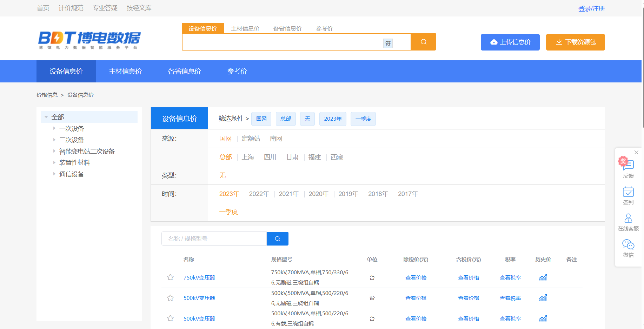Expand the 一次设备 tree node
The height and width of the screenshot is (329, 644).
(54, 128)
